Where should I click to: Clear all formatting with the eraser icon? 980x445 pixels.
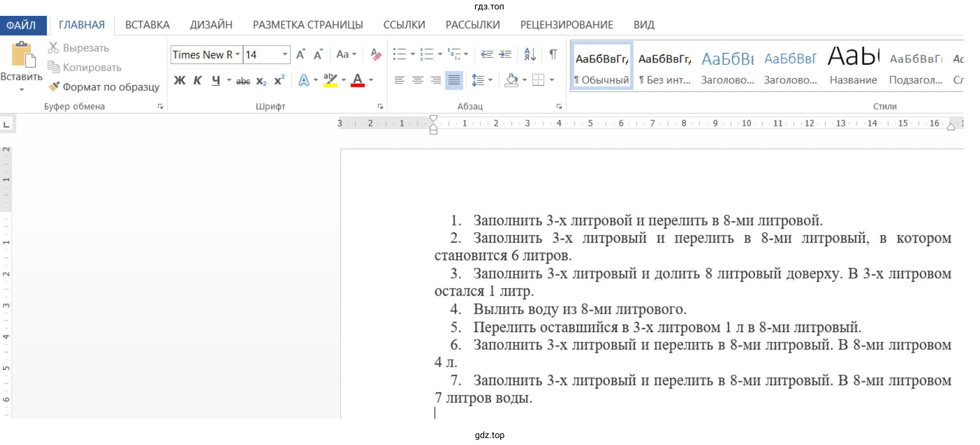376,55
